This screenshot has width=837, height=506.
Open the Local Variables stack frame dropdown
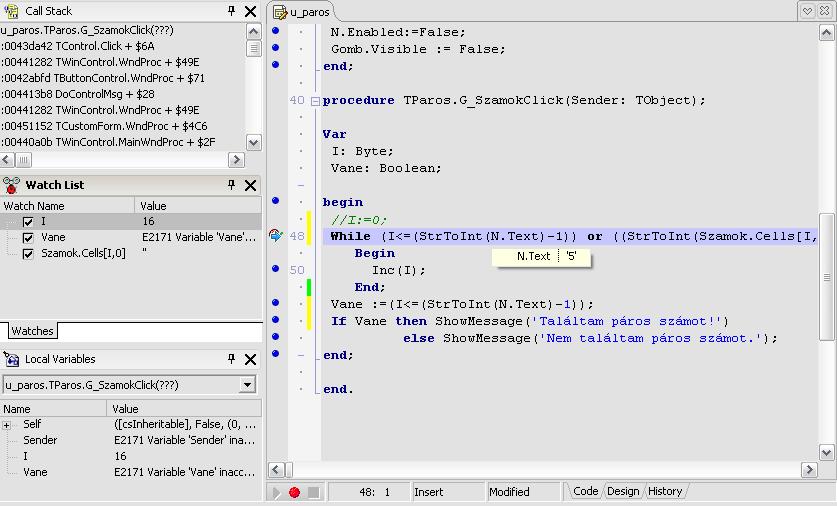247,384
